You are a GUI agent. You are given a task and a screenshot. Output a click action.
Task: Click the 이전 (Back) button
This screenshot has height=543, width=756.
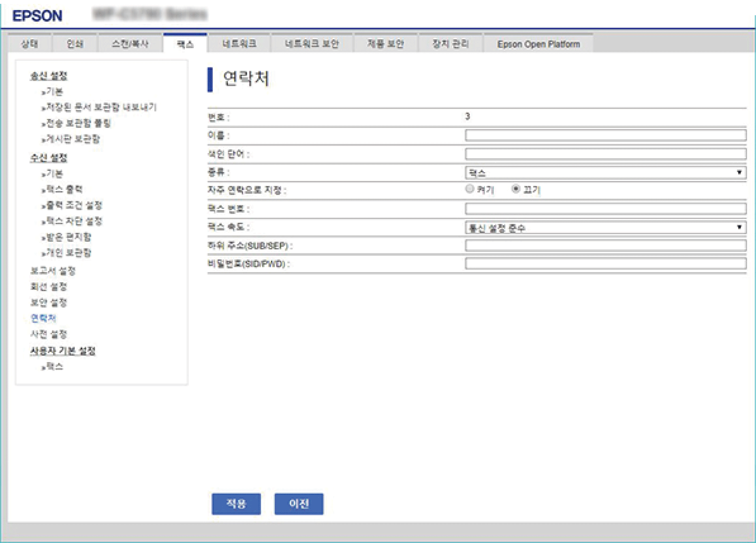click(299, 504)
